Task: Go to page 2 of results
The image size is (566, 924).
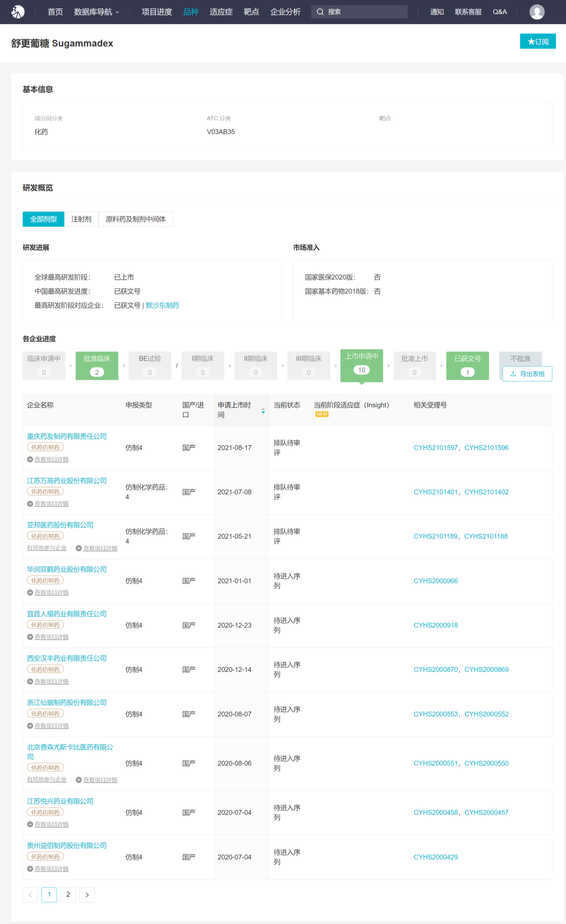Action: [x=68, y=895]
